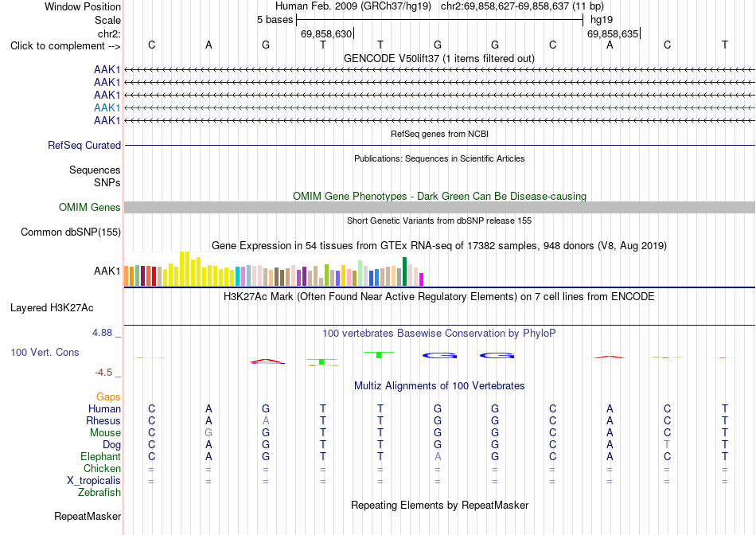Click the 'Chicken' species label

[x=102, y=468]
